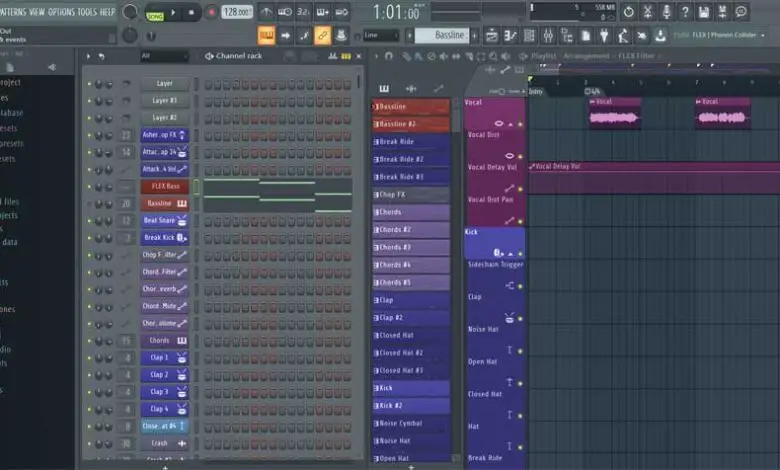This screenshot has height=470, width=780.
Task: Unmute the Bassline channel LED
Action: pos(89,204)
